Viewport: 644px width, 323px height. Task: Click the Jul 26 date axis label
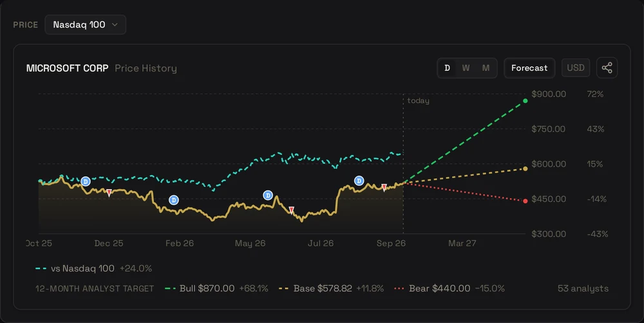321,243
